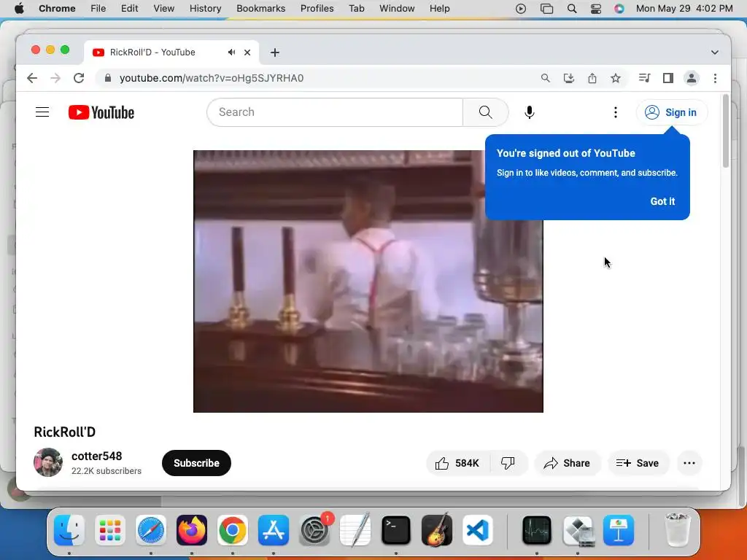
Task: Open System Settings from the Dock
Action: (314, 530)
